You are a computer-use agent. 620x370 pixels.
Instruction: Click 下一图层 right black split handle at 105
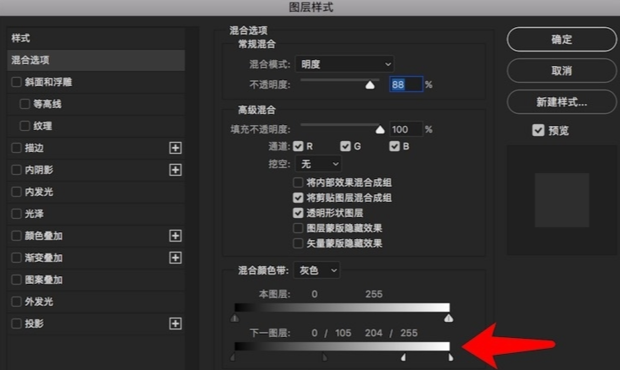[x=325, y=357]
